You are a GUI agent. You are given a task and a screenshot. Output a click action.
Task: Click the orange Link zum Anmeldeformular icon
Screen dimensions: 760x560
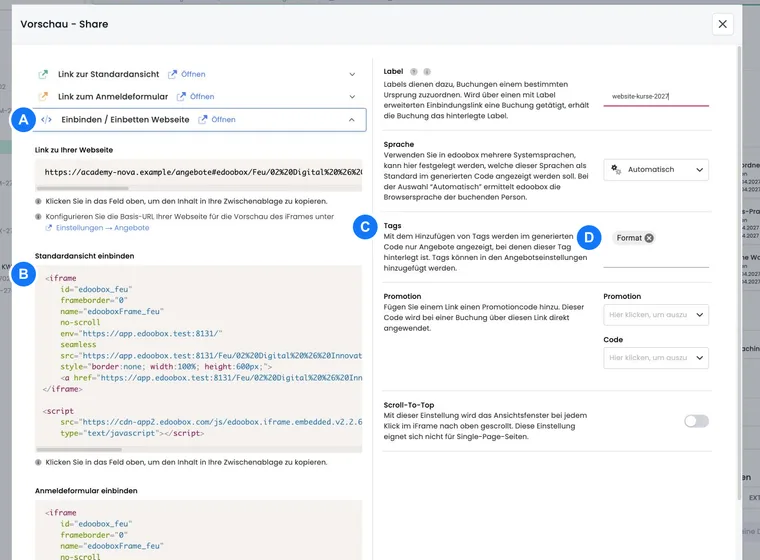point(43,96)
